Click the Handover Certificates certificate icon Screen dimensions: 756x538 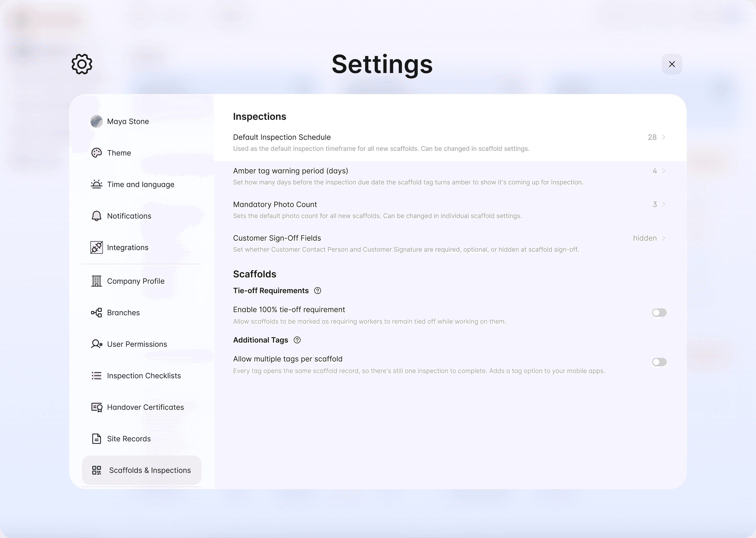96,407
